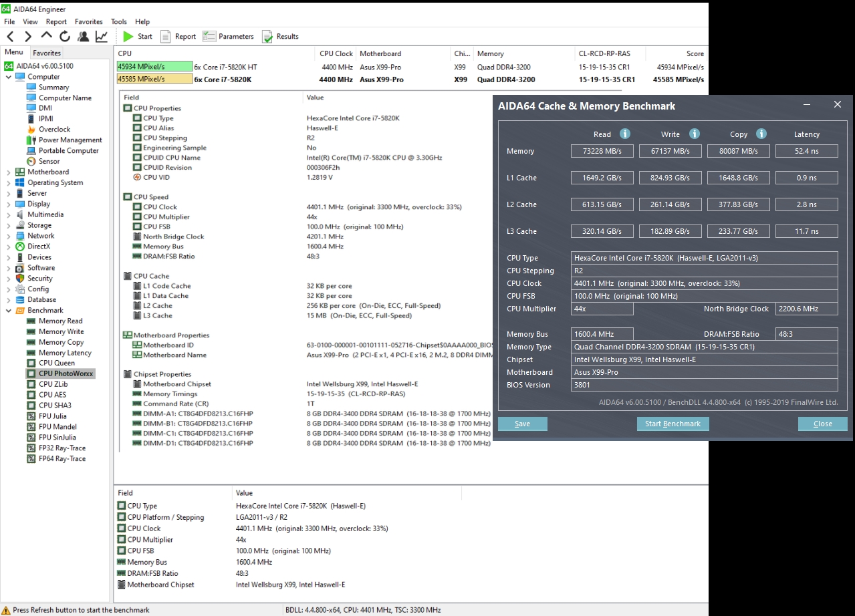Expand the Display tree node

click(x=9, y=204)
